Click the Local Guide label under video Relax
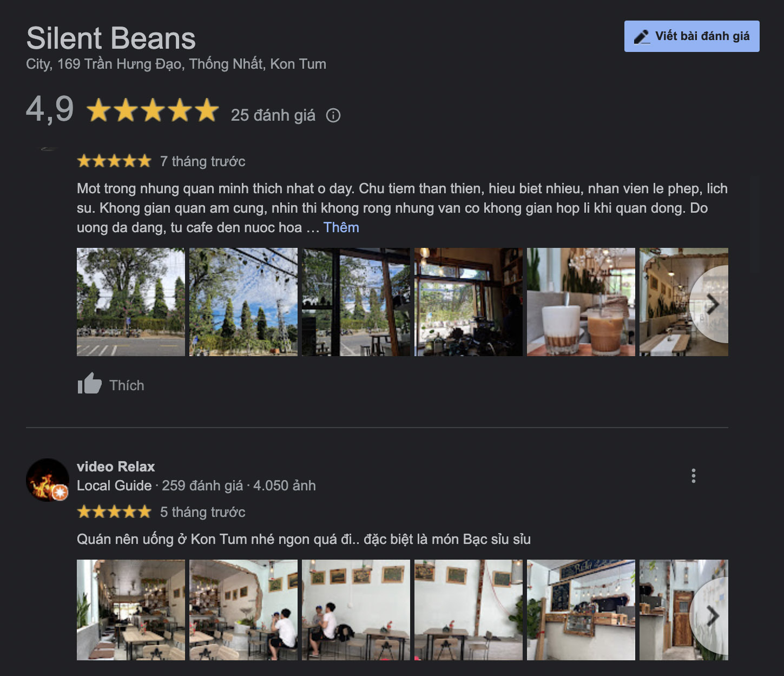 [x=114, y=485]
